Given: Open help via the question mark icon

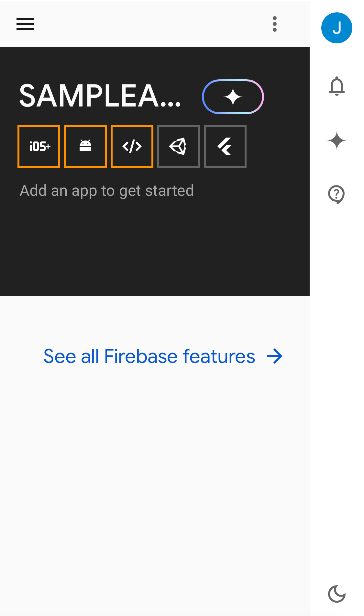Looking at the screenshot, I should coord(336,194).
